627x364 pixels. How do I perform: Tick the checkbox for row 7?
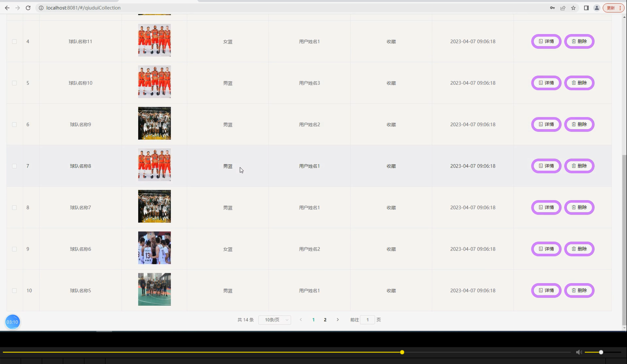[14, 166]
